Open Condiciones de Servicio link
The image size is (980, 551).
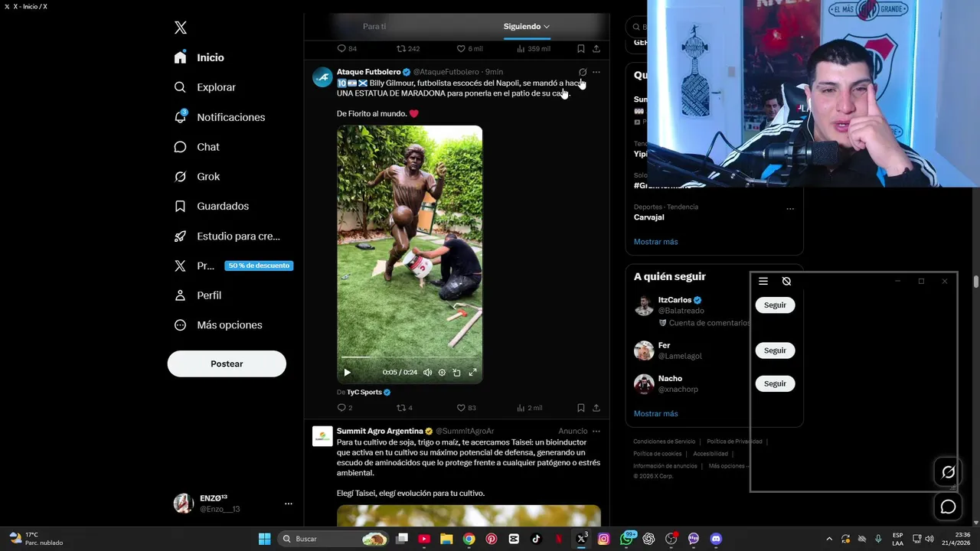664,442
